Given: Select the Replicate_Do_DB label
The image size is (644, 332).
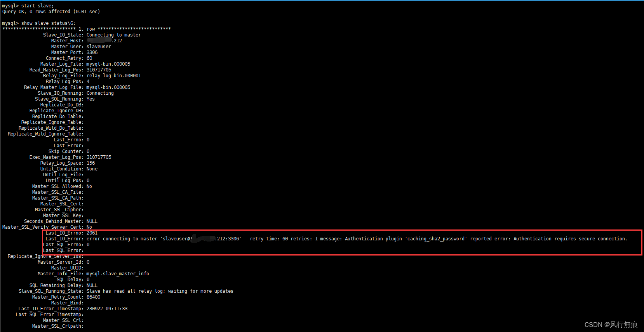Looking at the screenshot, I should click(x=62, y=105).
